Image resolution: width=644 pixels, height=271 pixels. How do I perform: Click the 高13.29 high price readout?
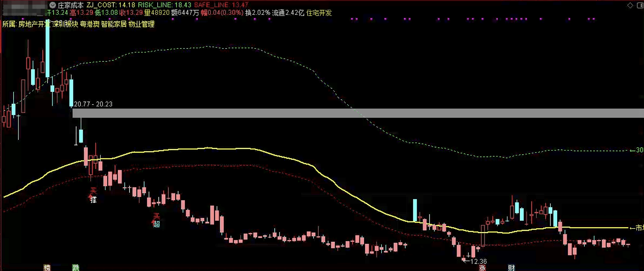81,13
